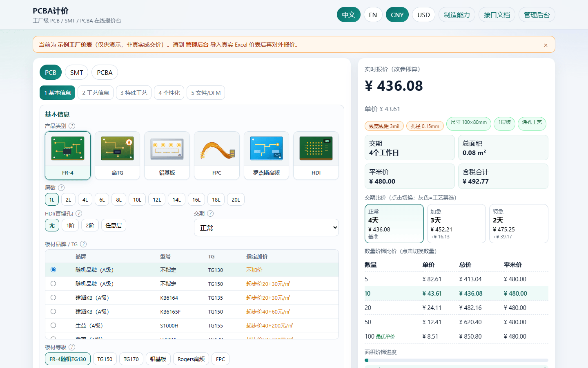The height and width of the screenshot is (368, 588).
Task: Switch quantity to the 5 row
Action: [456, 279]
